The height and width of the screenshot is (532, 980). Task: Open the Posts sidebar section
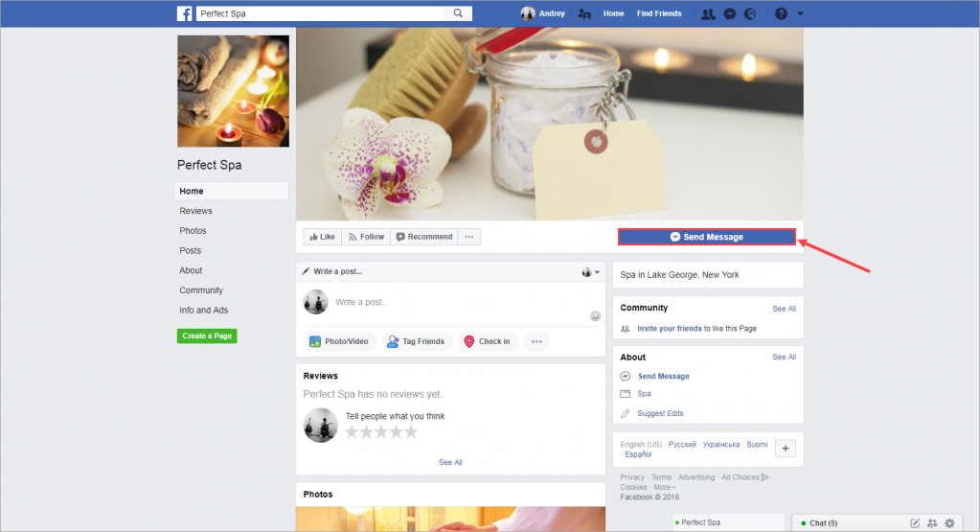pos(190,251)
